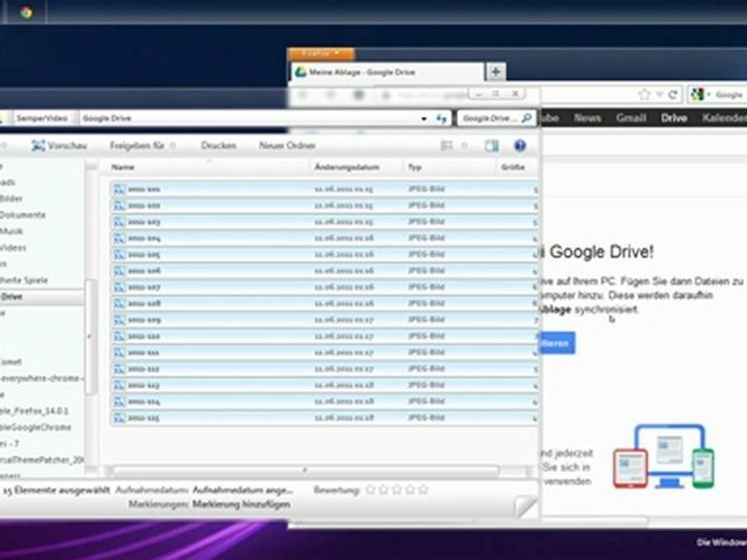The image size is (747, 560).
Task: Click the JPEG icon of the file ending 106
Action: point(118,271)
